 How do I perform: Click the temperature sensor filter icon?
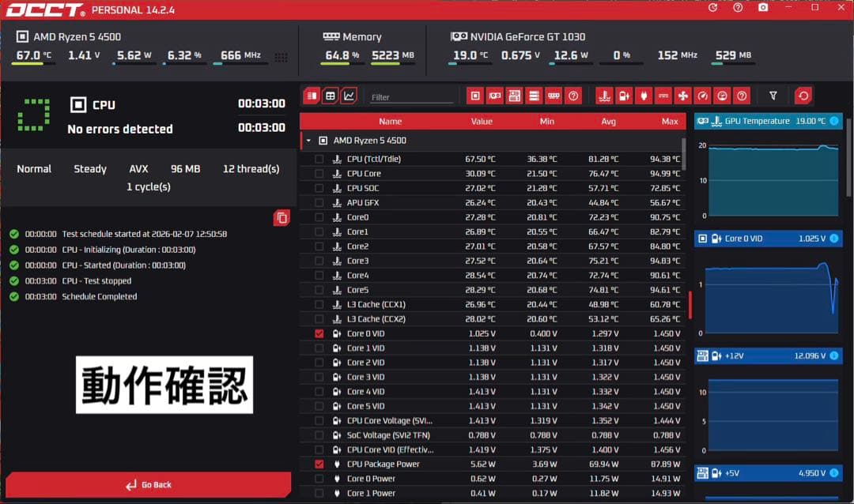click(604, 96)
